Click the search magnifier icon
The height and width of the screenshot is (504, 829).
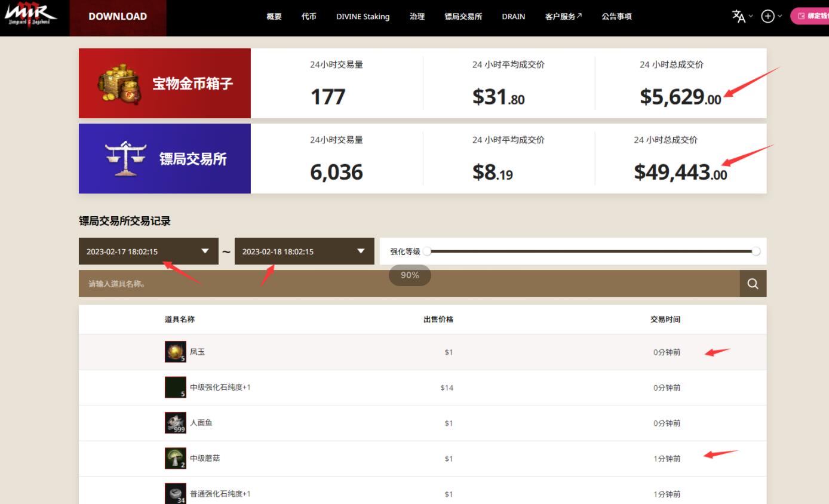[x=752, y=283]
